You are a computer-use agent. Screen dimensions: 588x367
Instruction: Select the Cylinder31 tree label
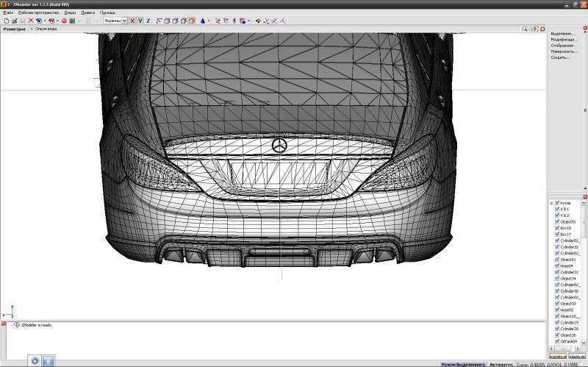(x=569, y=272)
